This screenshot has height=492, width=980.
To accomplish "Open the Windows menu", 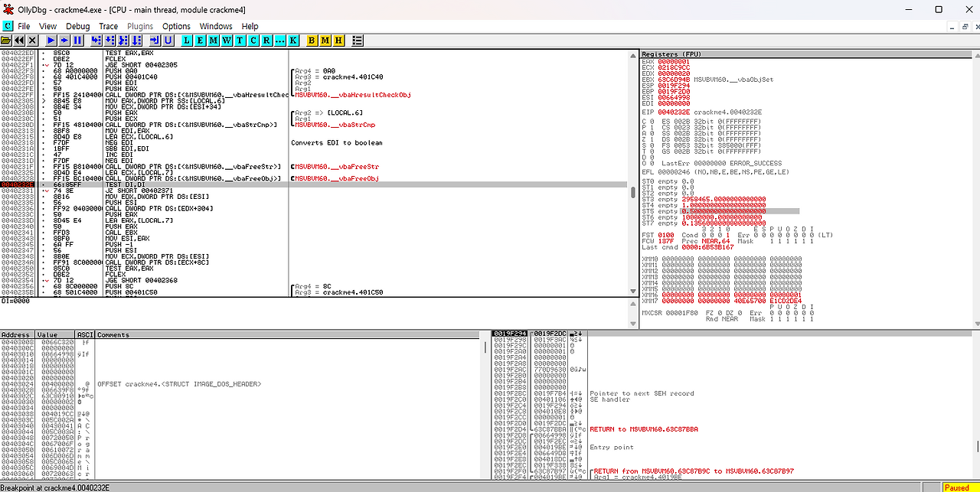I will click(x=216, y=26).
